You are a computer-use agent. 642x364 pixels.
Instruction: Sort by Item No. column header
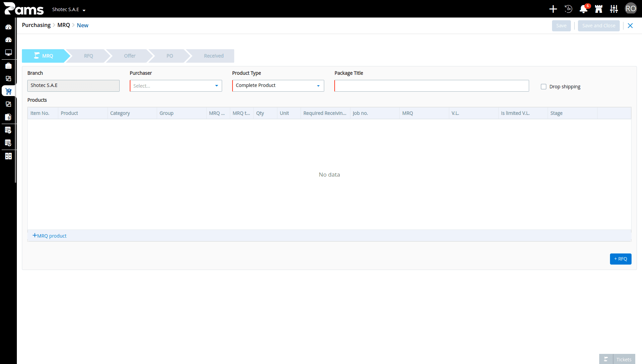(43, 113)
